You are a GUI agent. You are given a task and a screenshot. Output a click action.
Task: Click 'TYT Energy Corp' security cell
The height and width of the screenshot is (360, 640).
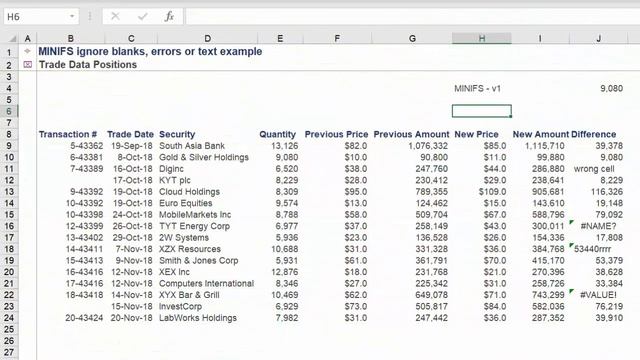194,226
